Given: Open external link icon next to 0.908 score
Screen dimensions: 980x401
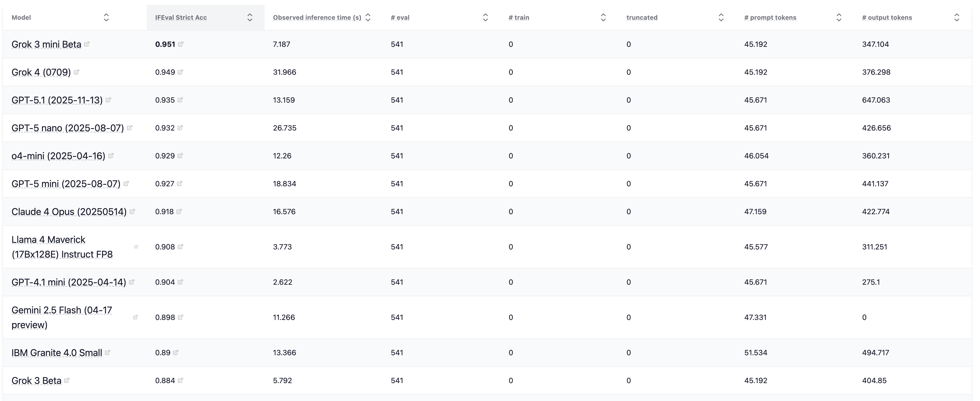Looking at the screenshot, I should 180,247.
